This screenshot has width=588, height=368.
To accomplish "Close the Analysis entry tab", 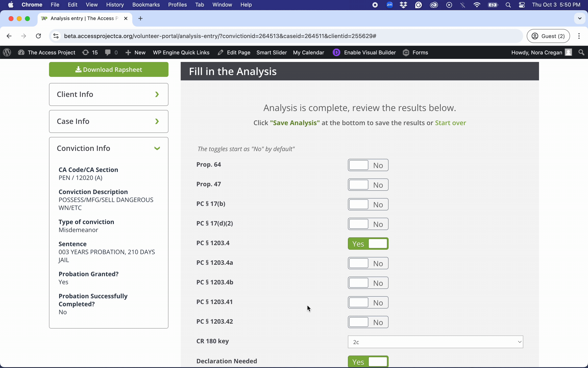I will pyautogui.click(x=126, y=18).
